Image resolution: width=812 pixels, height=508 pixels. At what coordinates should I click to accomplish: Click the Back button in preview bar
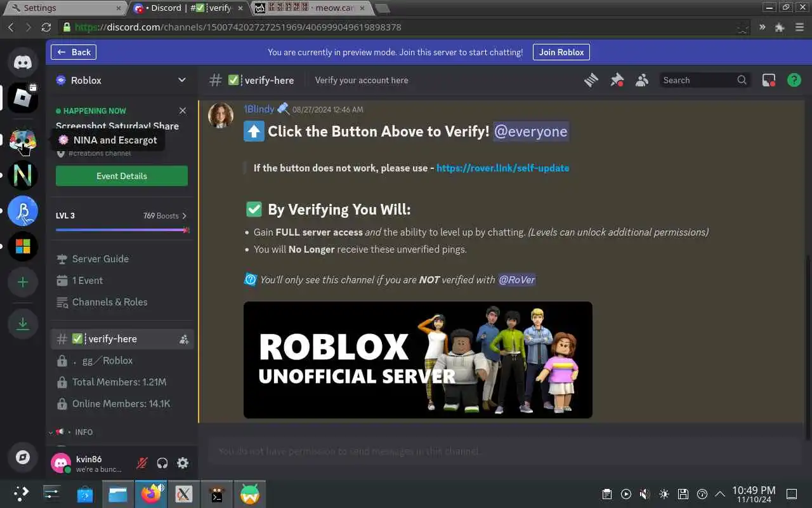74,52
